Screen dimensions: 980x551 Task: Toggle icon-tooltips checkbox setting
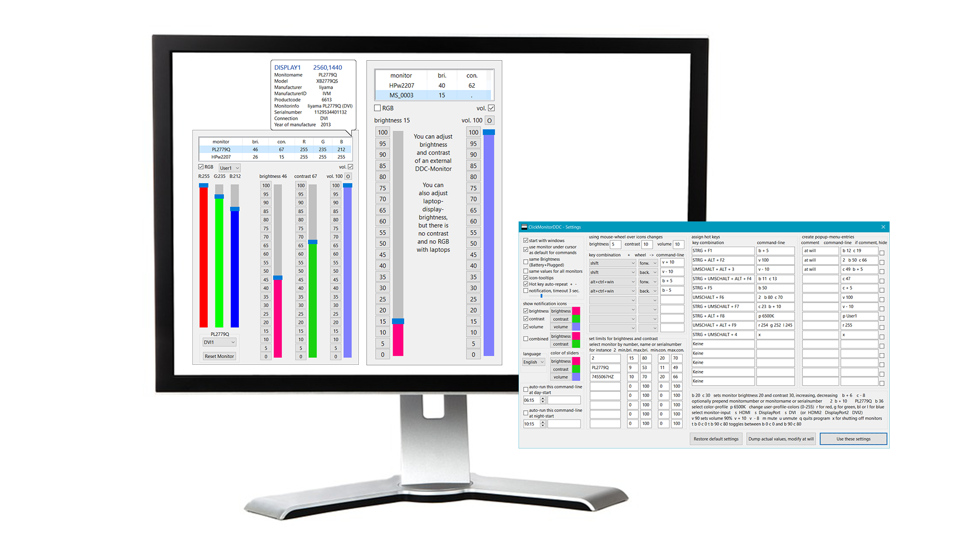[526, 281]
